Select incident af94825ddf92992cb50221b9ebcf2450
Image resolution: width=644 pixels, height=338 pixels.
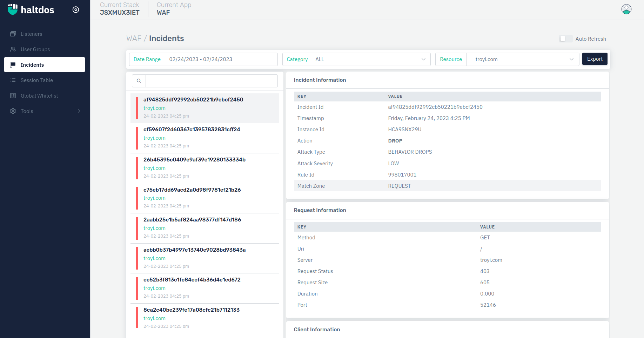click(205, 108)
